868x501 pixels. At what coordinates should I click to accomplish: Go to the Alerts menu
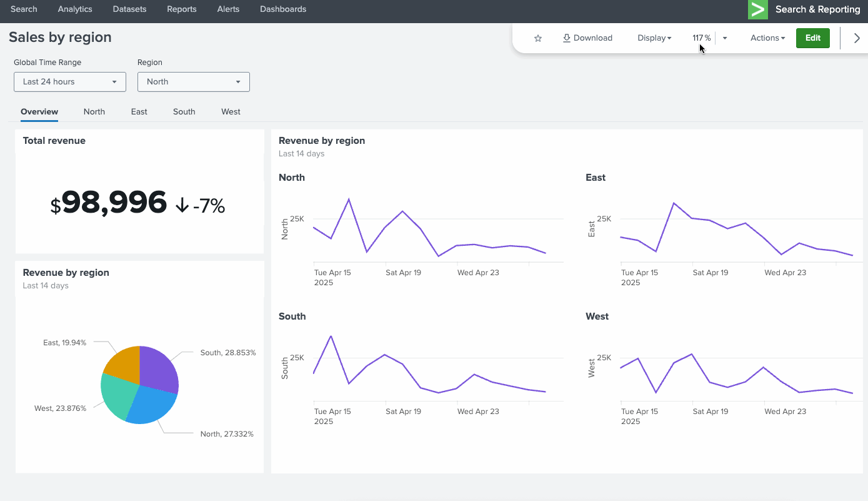228,9
